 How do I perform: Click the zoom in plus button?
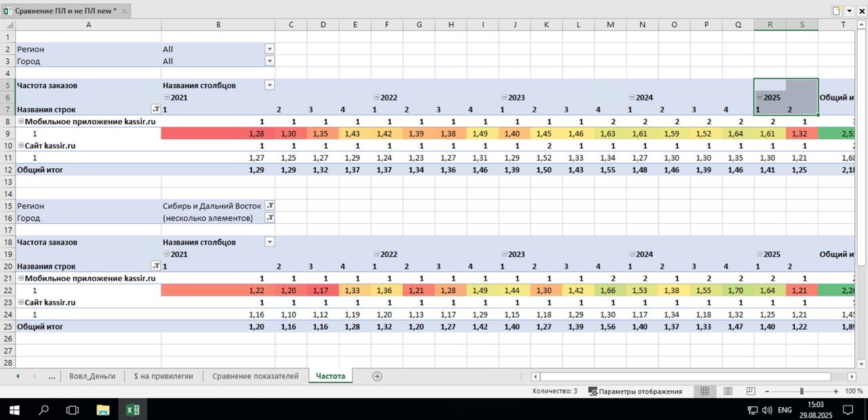[836, 392]
